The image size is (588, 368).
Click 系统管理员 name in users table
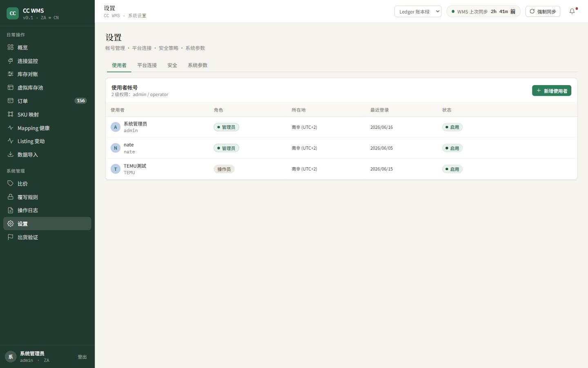click(x=135, y=124)
